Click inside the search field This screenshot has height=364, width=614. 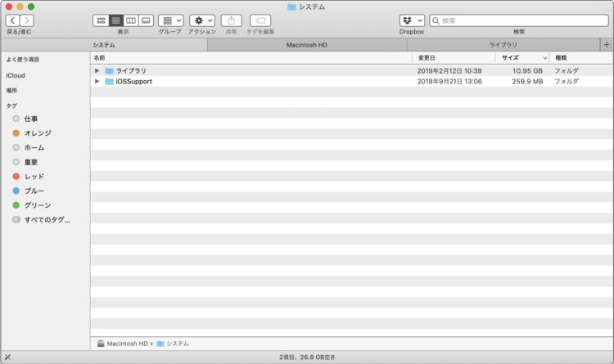coord(519,20)
